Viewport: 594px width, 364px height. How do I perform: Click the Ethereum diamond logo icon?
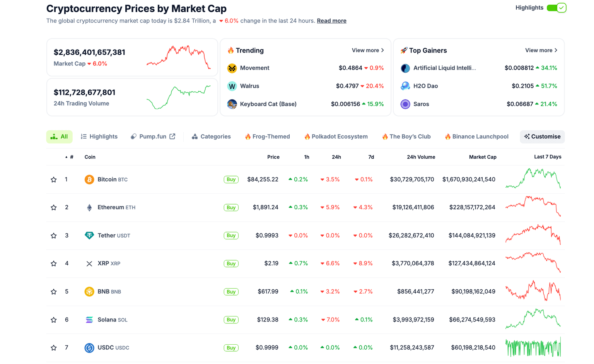click(89, 208)
